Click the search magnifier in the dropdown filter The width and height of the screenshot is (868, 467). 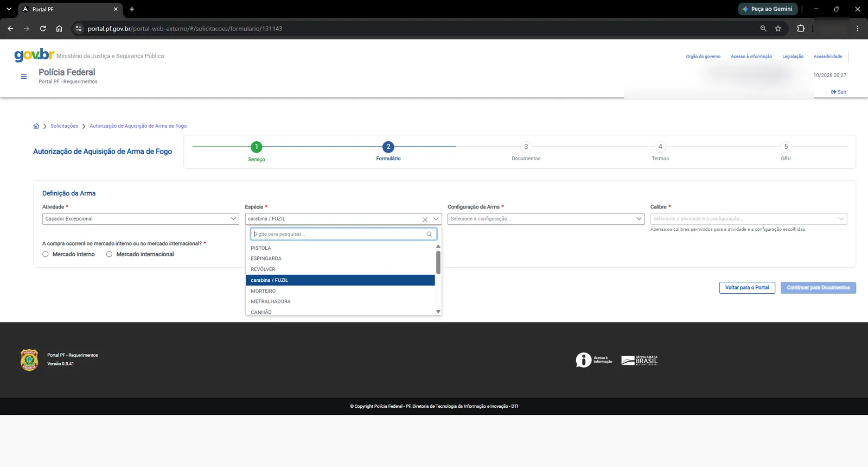(x=429, y=234)
